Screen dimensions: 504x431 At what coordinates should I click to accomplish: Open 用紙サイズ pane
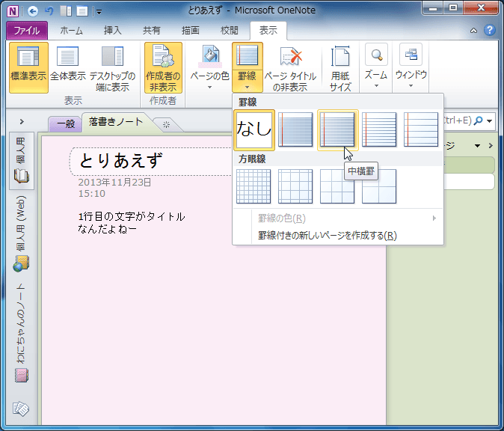coord(340,68)
